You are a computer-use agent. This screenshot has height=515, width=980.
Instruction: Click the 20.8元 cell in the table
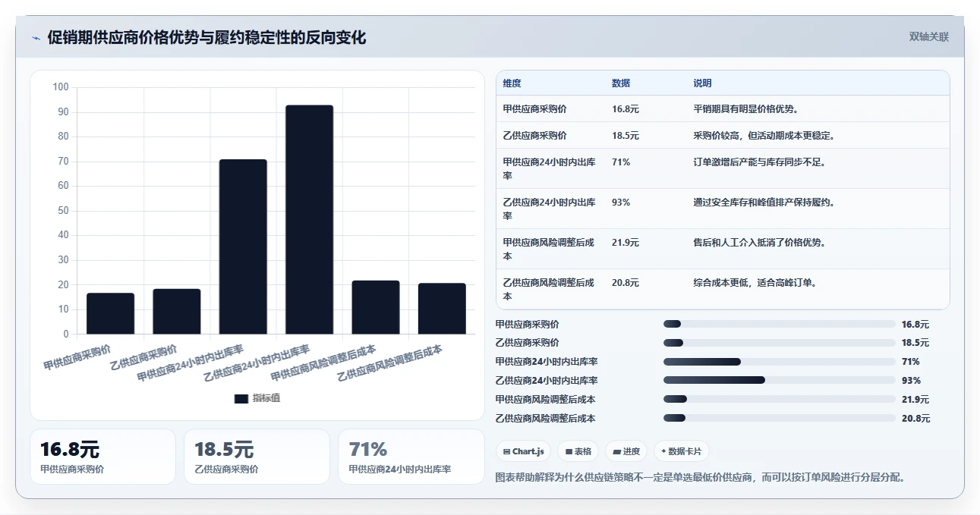pyautogui.click(x=625, y=283)
